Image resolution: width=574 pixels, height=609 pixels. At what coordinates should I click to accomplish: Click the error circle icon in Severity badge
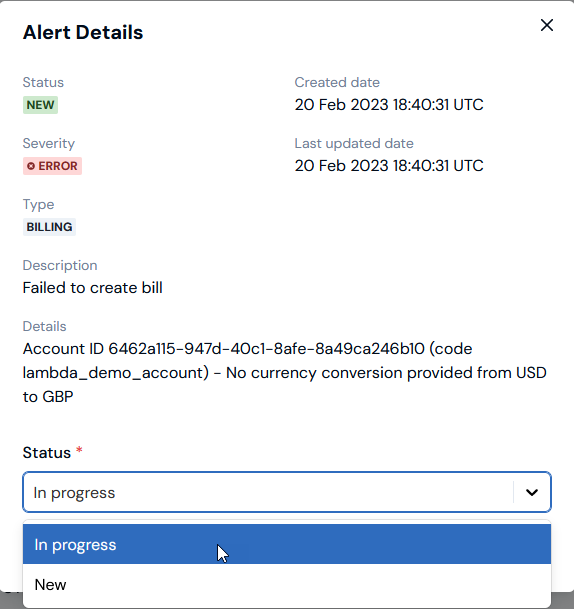coord(31,166)
